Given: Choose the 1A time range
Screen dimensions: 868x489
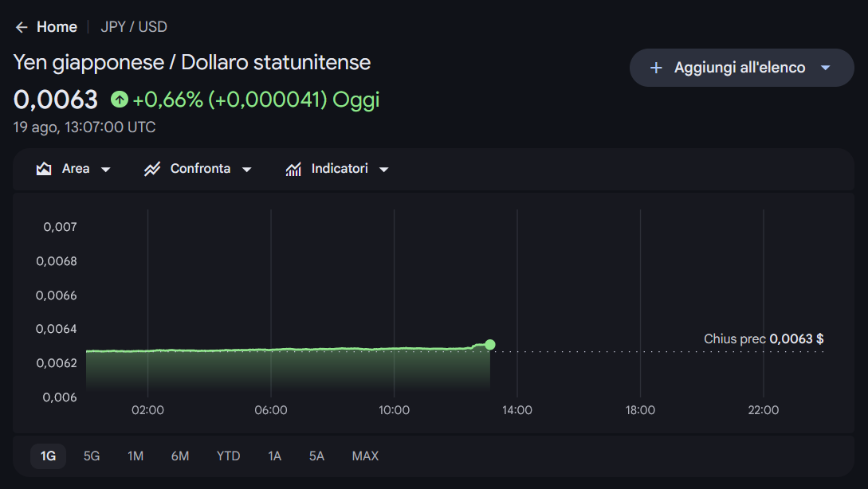Looking at the screenshot, I should click(x=274, y=456).
